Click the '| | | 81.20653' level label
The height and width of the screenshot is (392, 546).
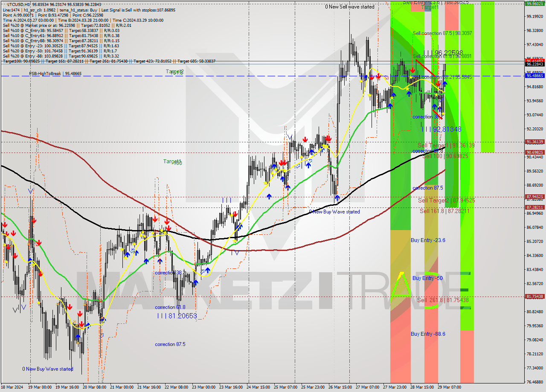tap(177, 316)
